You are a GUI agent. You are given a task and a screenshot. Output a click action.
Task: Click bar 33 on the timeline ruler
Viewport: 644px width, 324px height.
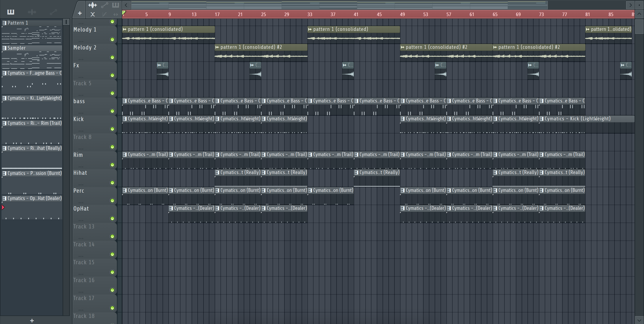point(310,15)
